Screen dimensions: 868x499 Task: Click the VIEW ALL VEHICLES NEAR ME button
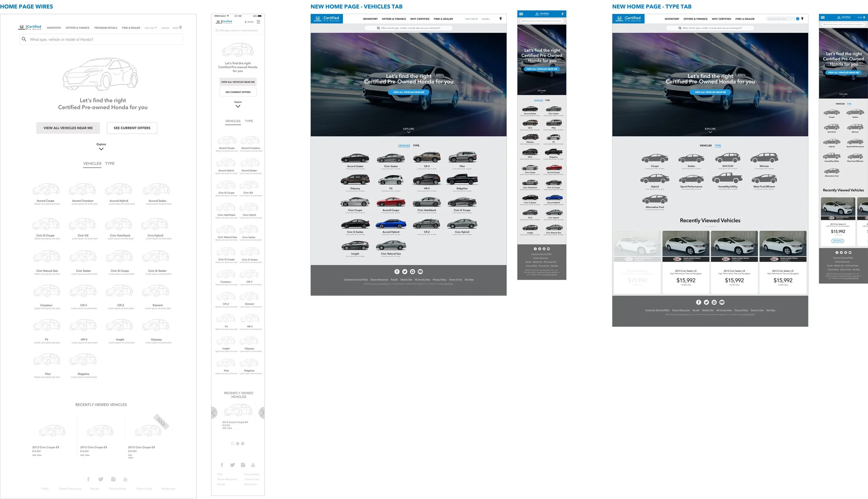[x=68, y=128]
